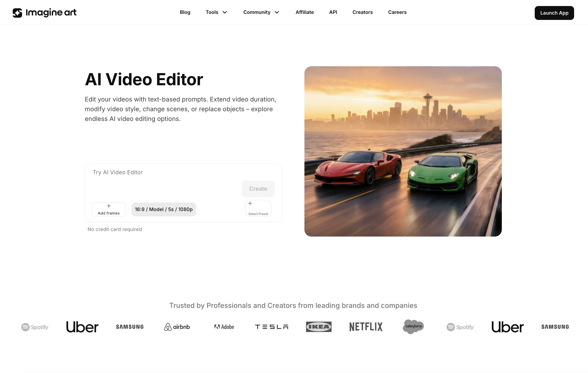Expand the Tools dropdown chevron
Image resolution: width=588 pixels, height=373 pixels.
(225, 12)
